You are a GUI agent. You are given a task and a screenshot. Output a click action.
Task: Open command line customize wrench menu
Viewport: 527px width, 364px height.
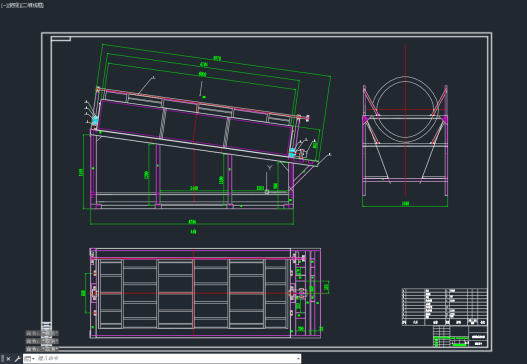pyautogui.click(x=17, y=359)
